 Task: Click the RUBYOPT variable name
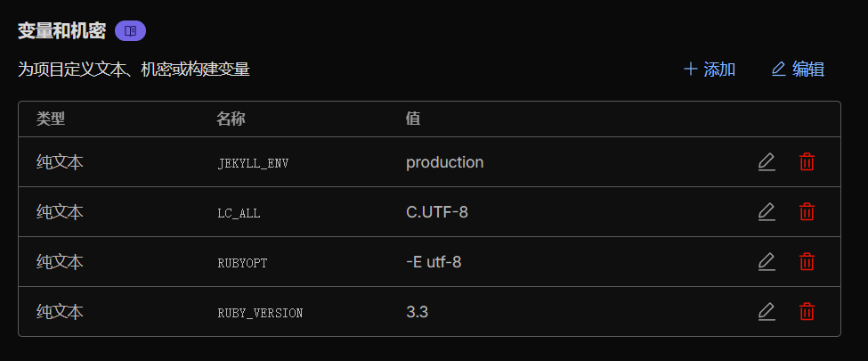pyautogui.click(x=242, y=263)
